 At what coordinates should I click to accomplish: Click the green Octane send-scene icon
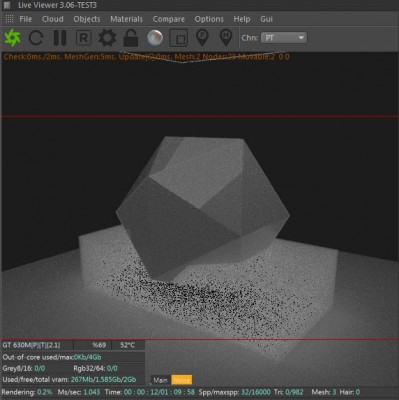point(12,38)
